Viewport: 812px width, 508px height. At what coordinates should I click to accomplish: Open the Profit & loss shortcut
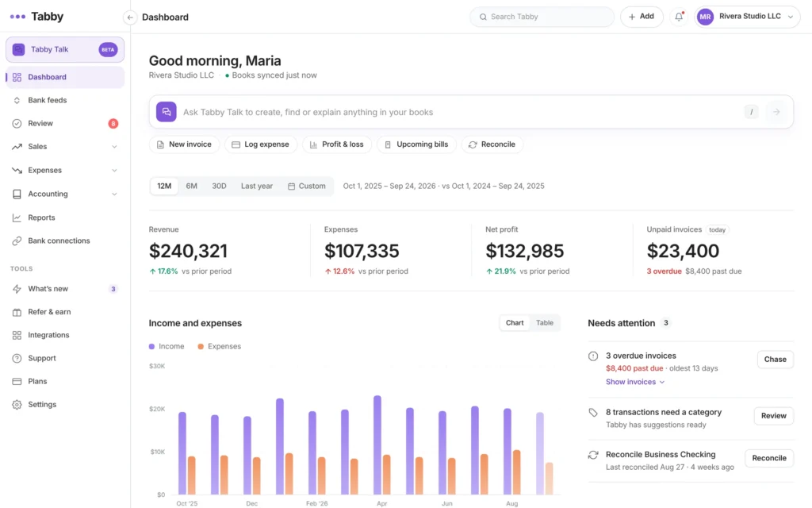(336, 144)
